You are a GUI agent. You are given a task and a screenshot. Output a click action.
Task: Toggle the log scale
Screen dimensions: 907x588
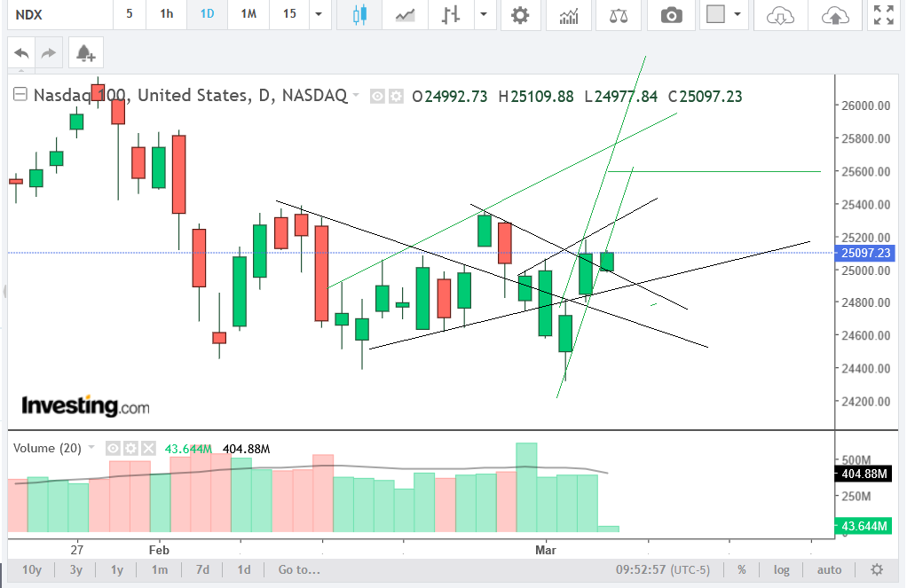pyautogui.click(x=781, y=569)
